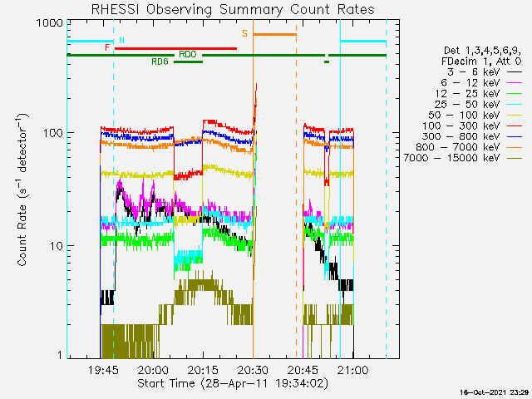Viewport: 532px width, 399px height.
Task: Click the small green bar before 21:00
Action: [x=327, y=62]
